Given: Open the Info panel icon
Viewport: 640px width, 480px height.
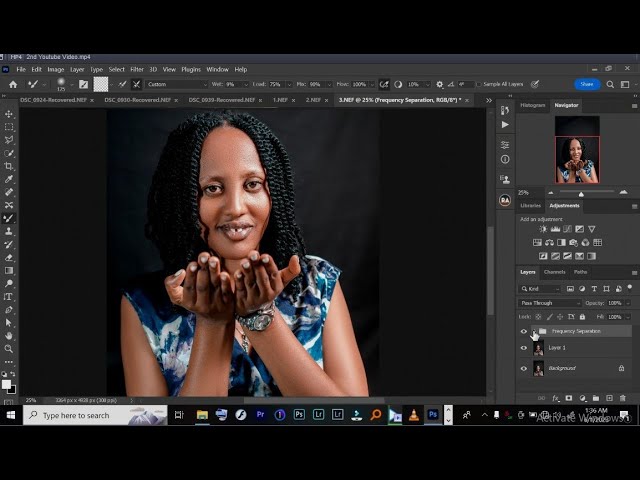Looking at the screenshot, I should 505,159.
